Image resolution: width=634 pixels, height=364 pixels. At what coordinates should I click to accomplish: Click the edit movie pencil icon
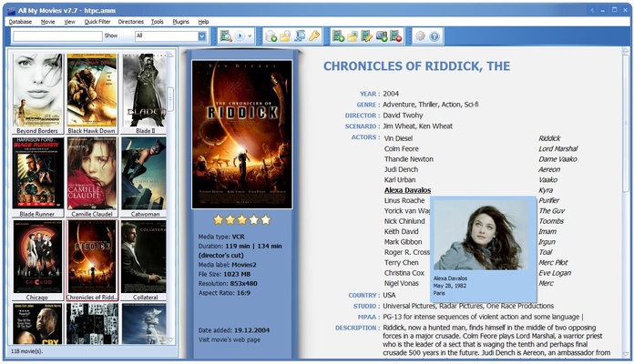[367, 36]
